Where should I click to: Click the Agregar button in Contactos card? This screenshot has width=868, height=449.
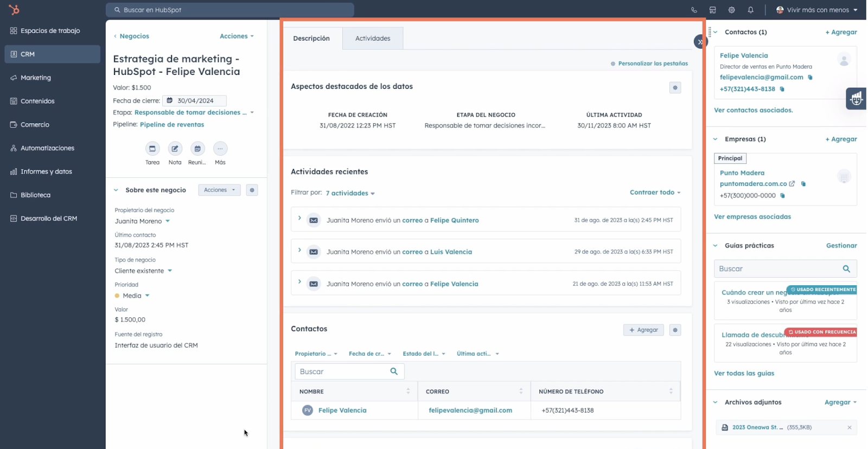tap(643, 330)
